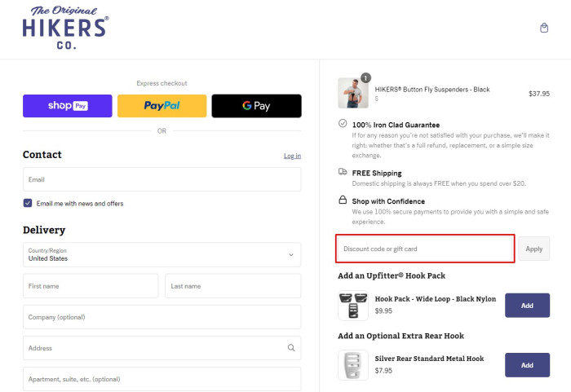Add the Silver Rear Standard Metal Hook

[x=527, y=365]
